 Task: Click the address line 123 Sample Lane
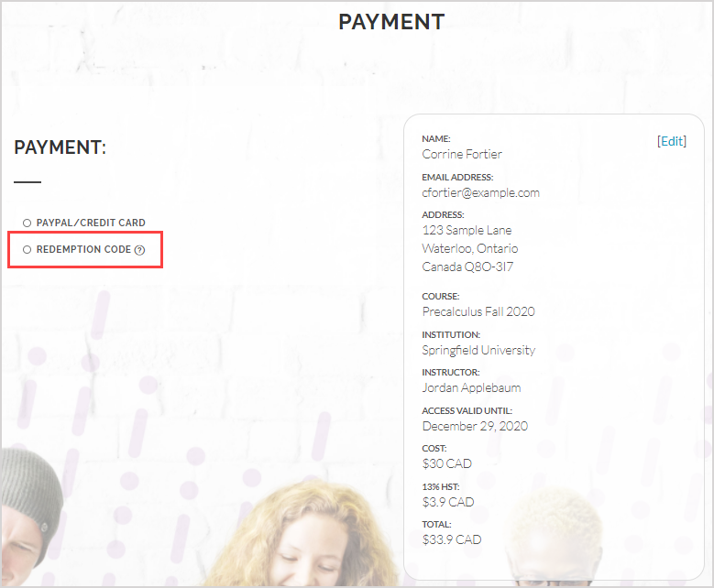click(467, 230)
